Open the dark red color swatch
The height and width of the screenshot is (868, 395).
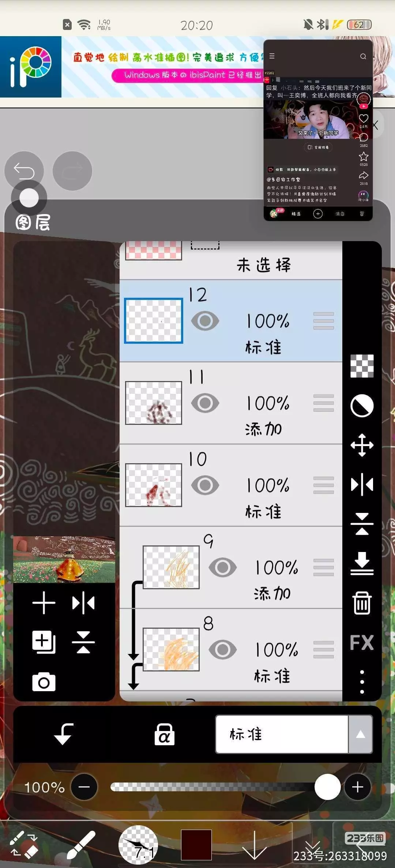pos(196,845)
